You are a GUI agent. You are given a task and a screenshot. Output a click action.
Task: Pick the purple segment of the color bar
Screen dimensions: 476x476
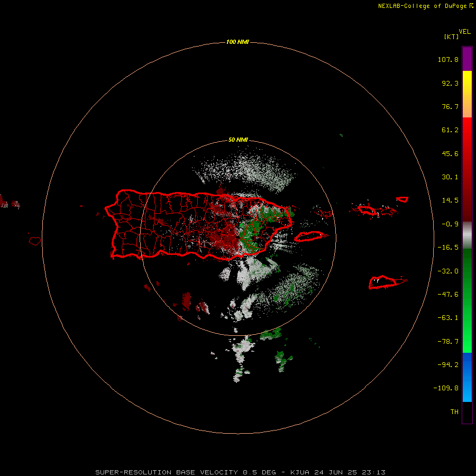pos(467,59)
